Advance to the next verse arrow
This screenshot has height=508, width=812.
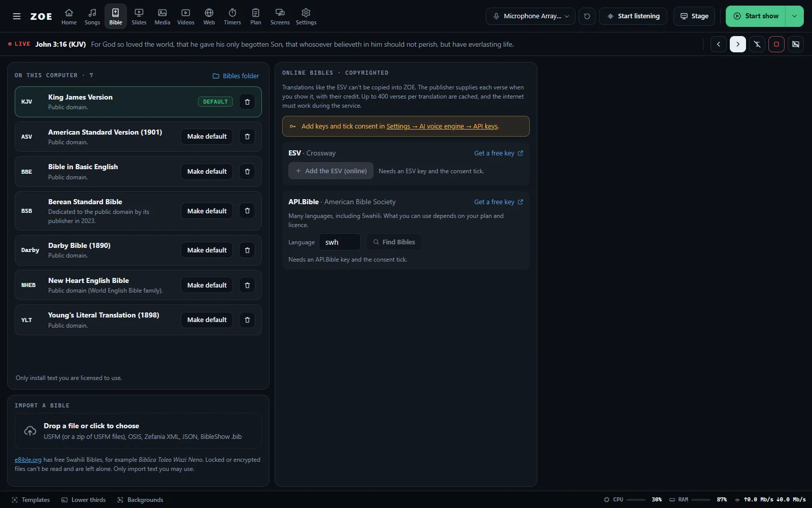(738, 44)
